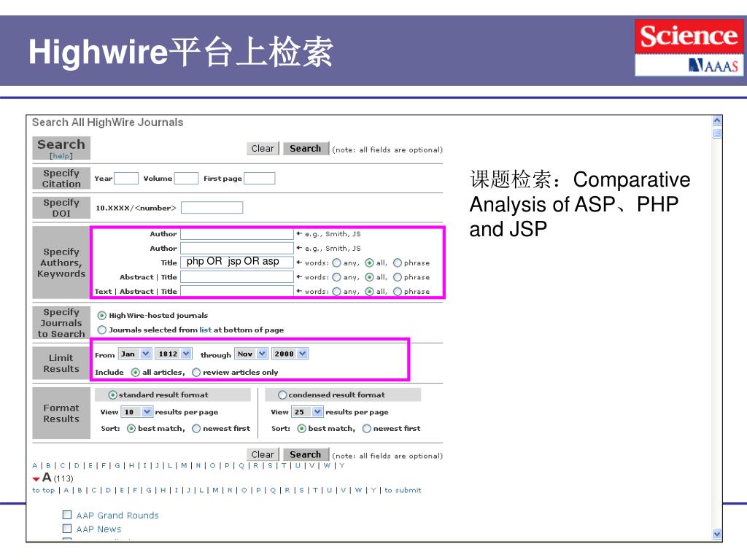Select 'best match' sort under standard format

coord(131,429)
